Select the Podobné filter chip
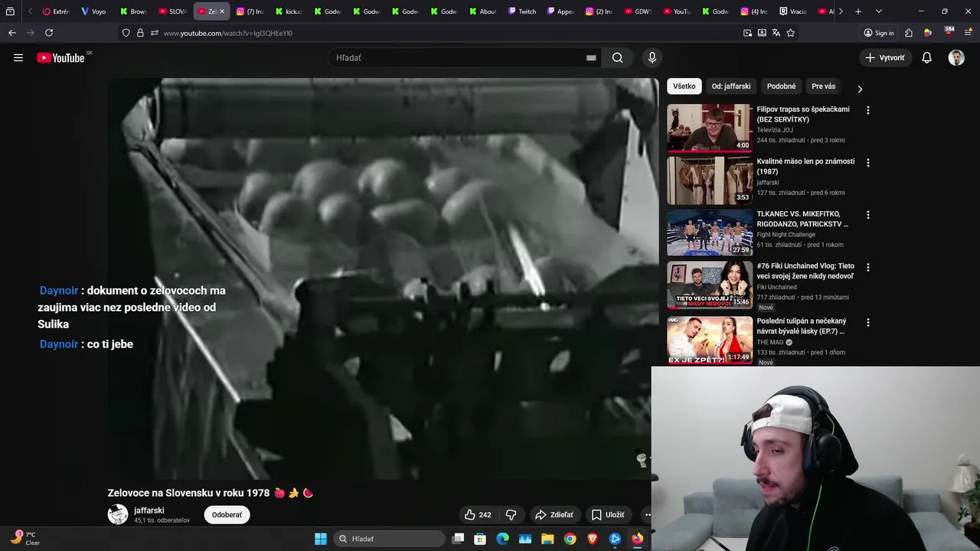Screen dimensions: 980x551 [781, 86]
